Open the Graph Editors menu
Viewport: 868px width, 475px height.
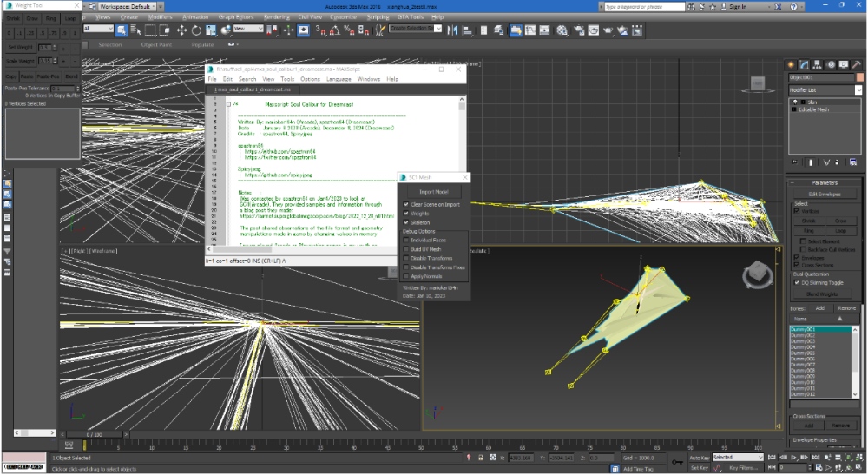pos(235,16)
